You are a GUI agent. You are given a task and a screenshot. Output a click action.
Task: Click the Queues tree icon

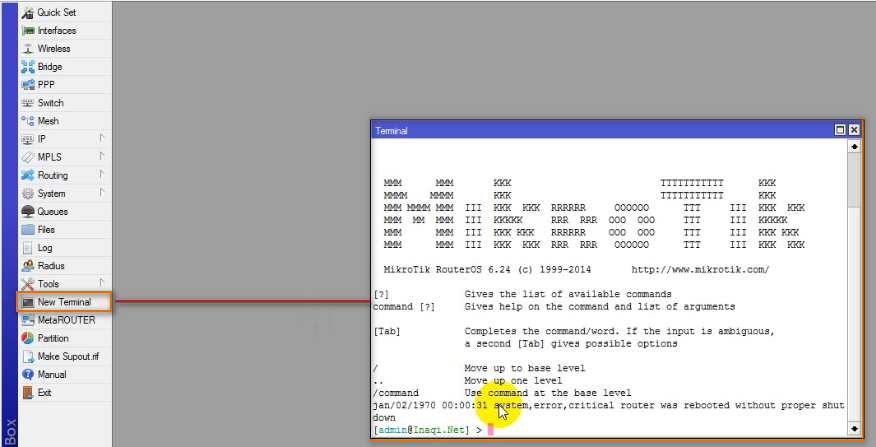tap(27, 211)
